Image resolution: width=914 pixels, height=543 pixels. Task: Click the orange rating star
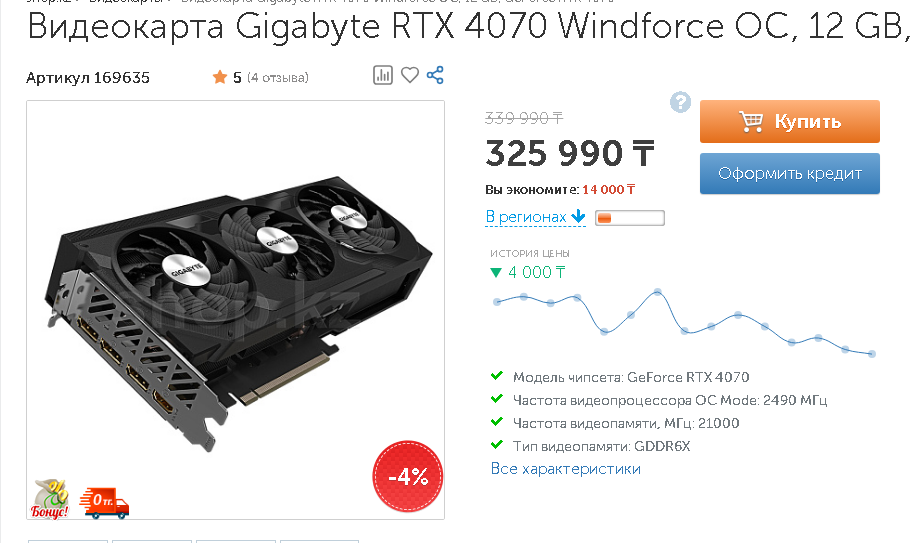point(220,77)
